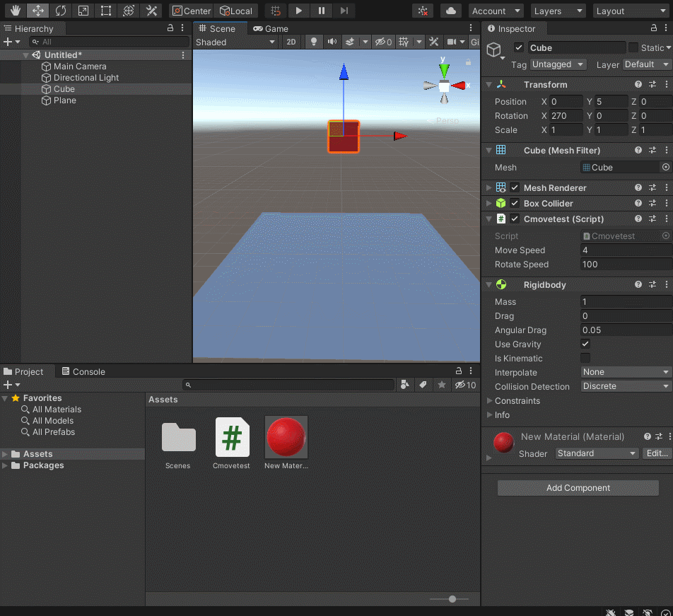Viewport: 673px width, 616px height.
Task: Collapse the Transform component
Action: (x=489, y=85)
